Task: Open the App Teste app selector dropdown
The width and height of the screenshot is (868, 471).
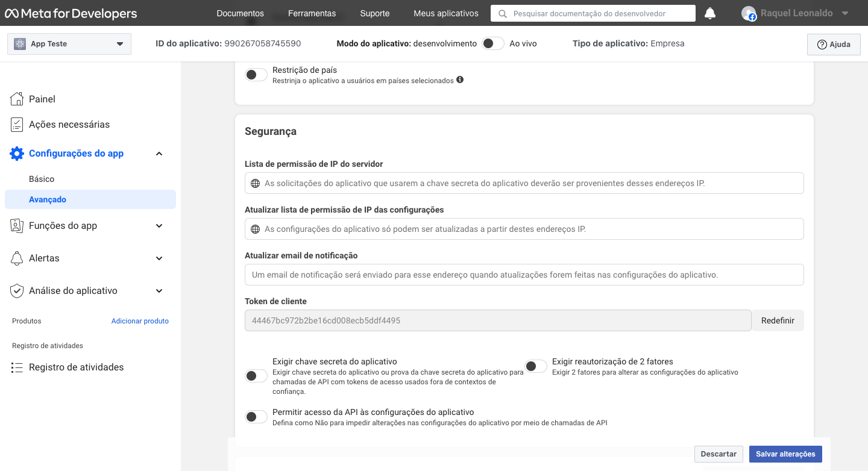Action: tap(69, 43)
